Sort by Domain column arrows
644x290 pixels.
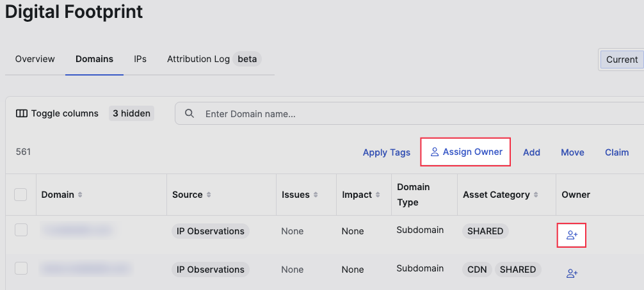tap(80, 195)
